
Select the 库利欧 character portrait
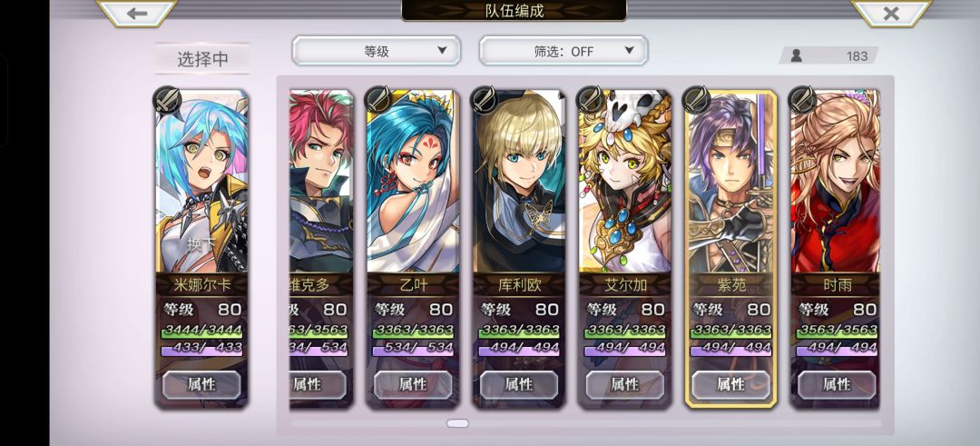point(519,182)
